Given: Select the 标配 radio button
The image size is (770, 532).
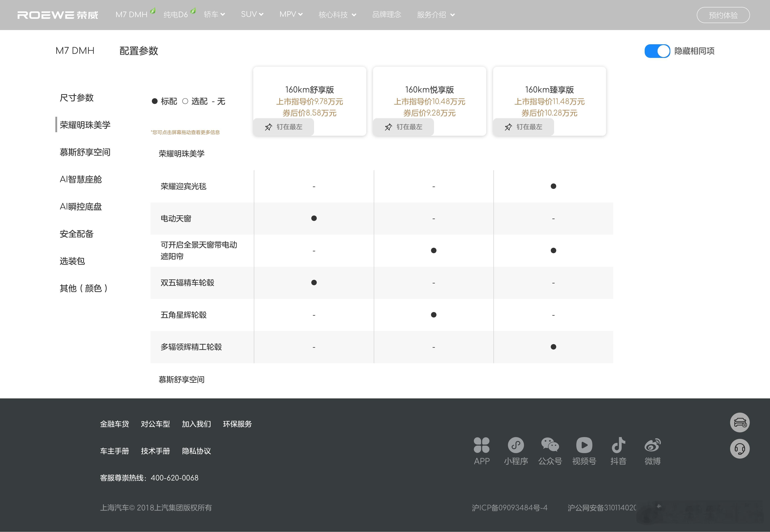Looking at the screenshot, I should 154,101.
